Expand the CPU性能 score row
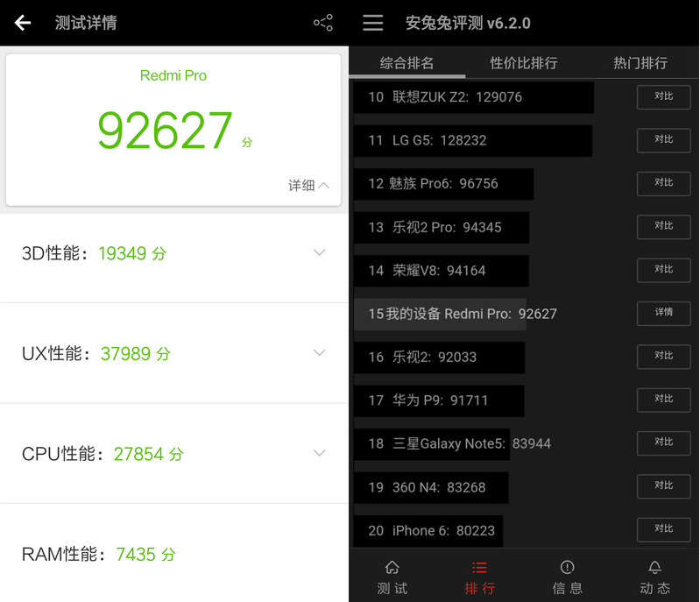 174,453
